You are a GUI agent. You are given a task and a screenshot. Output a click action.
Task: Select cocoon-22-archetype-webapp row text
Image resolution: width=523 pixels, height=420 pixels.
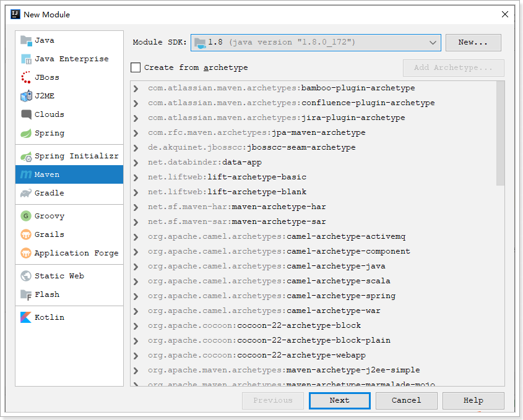[257, 355]
